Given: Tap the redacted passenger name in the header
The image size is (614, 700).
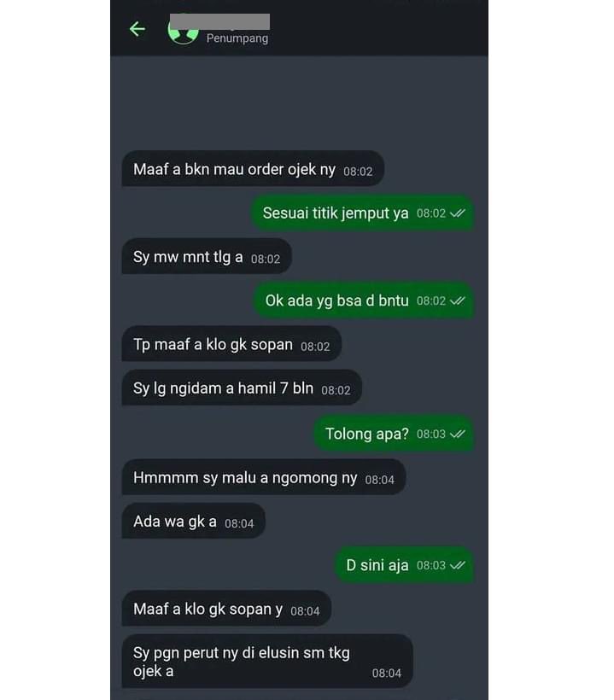Looking at the screenshot, I should pos(219,22).
